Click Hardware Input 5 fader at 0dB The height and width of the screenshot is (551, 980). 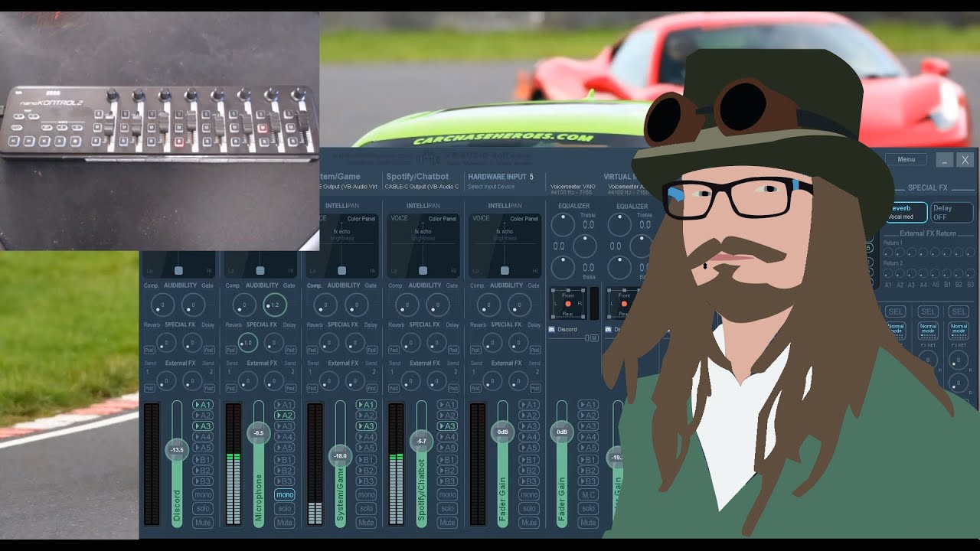503,432
